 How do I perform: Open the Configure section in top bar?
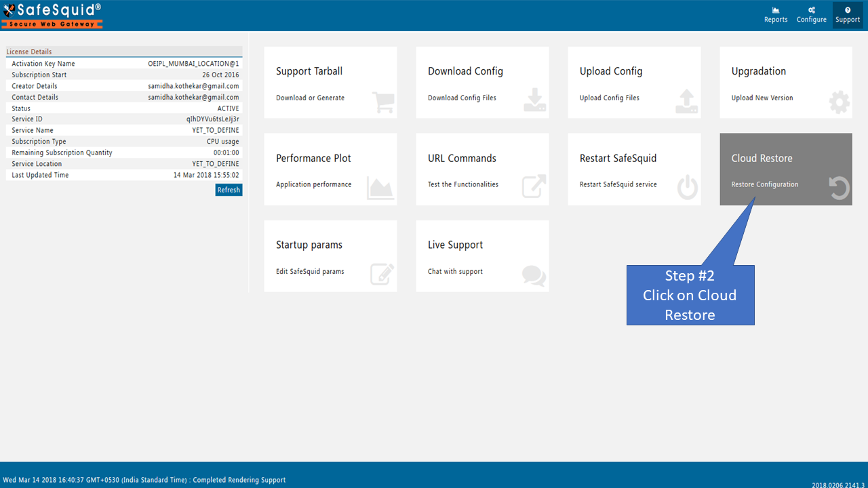812,15
